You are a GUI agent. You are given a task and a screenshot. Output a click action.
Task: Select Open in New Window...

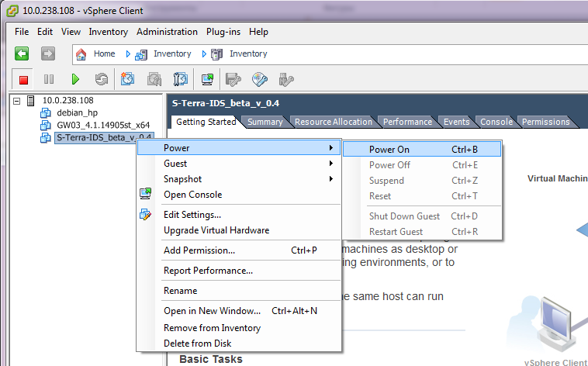coord(239,311)
